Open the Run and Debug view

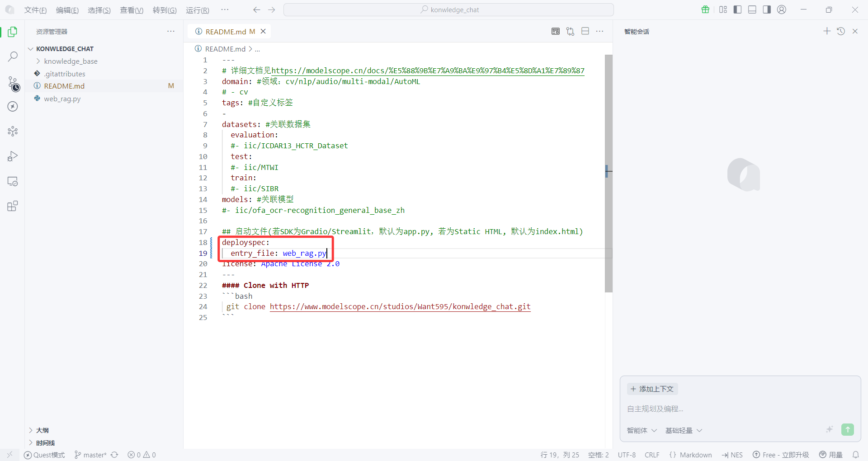point(13,156)
